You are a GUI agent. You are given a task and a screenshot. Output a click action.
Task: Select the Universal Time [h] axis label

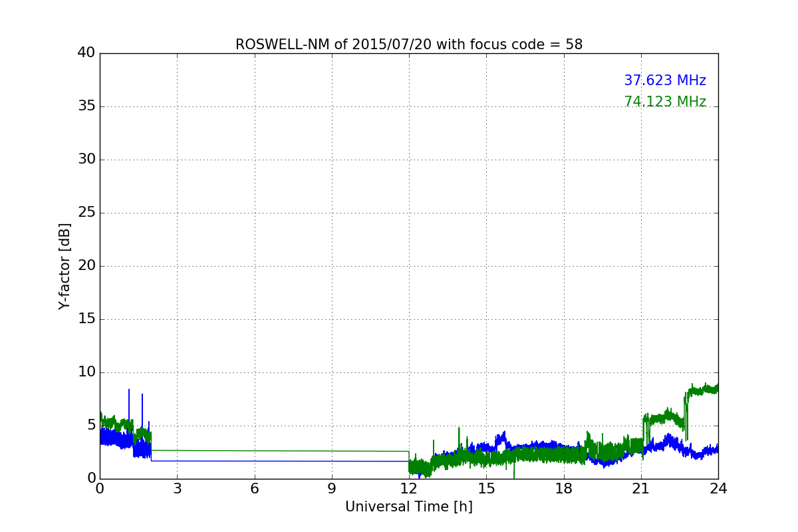pyautogui.click(x=409, y=507)
